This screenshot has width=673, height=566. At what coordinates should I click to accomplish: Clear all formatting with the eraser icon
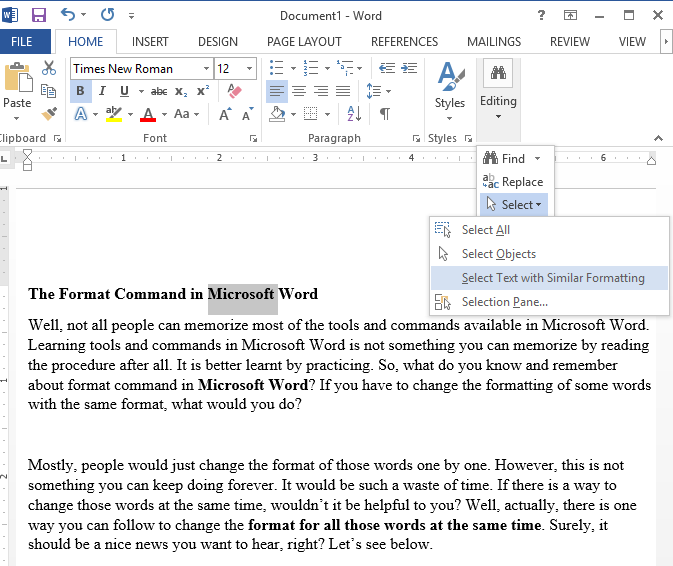point(234,91)
